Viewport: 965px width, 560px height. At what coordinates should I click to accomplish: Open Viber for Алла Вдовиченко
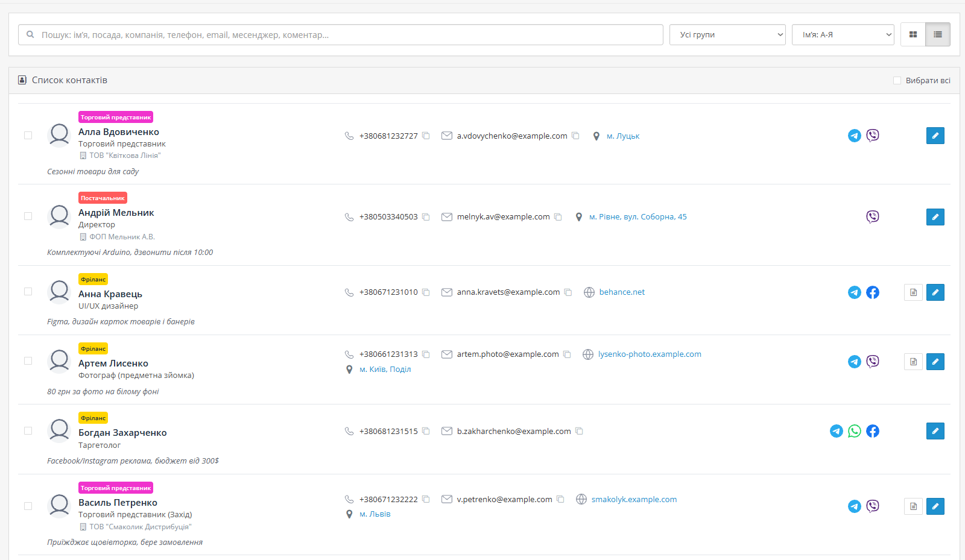(x=873, y=136)
